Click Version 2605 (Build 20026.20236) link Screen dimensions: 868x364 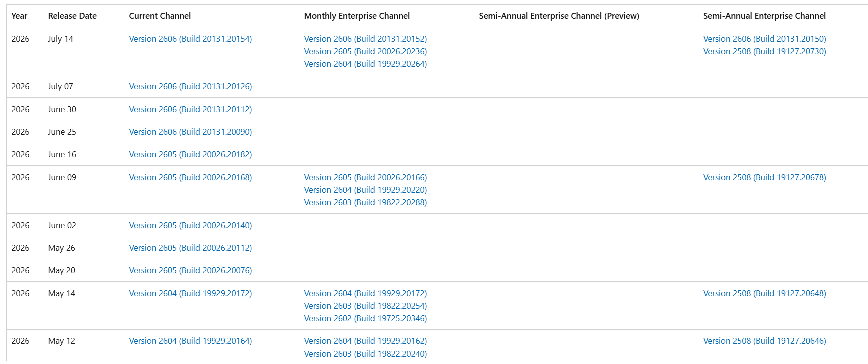(x=365, y=51)
